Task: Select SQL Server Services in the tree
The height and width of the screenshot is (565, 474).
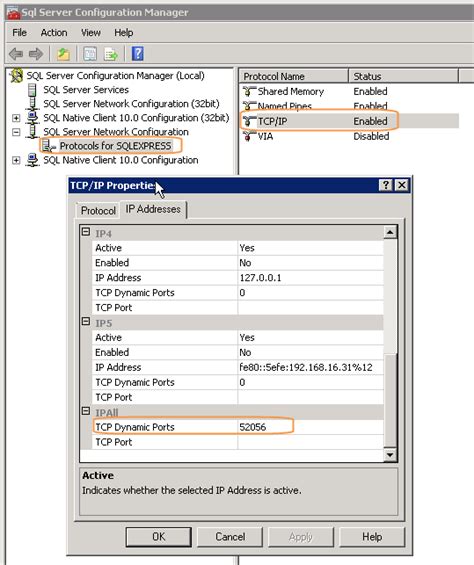Action: point(86,90)
